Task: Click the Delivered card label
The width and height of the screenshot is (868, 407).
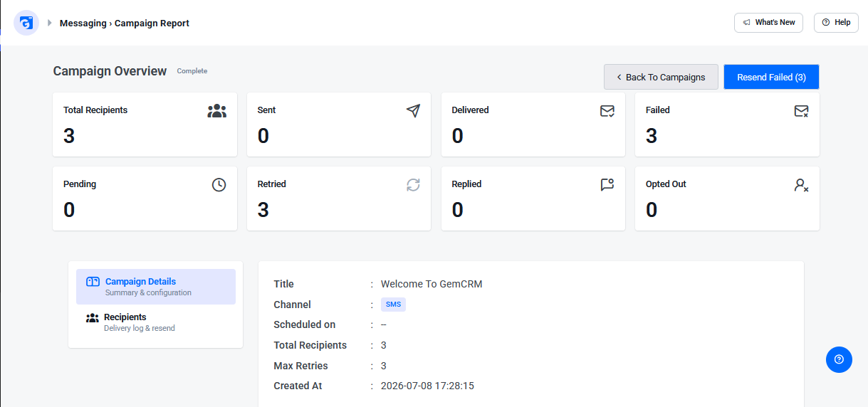Action: 470,110
